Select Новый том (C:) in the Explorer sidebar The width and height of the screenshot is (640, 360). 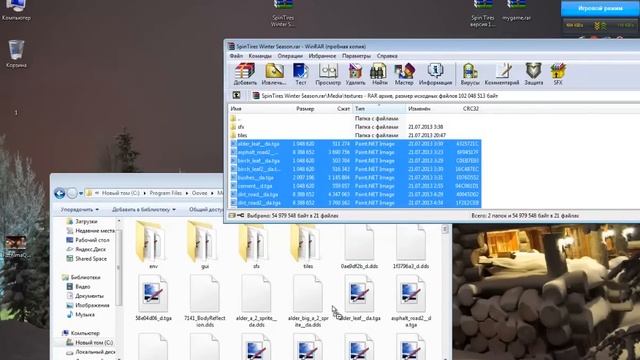click(x=89, y=342)
